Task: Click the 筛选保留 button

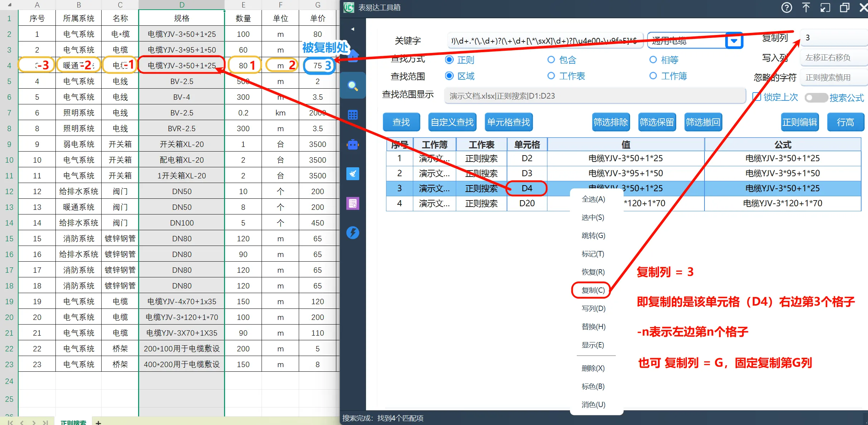Action: click(x=657, y=122)
